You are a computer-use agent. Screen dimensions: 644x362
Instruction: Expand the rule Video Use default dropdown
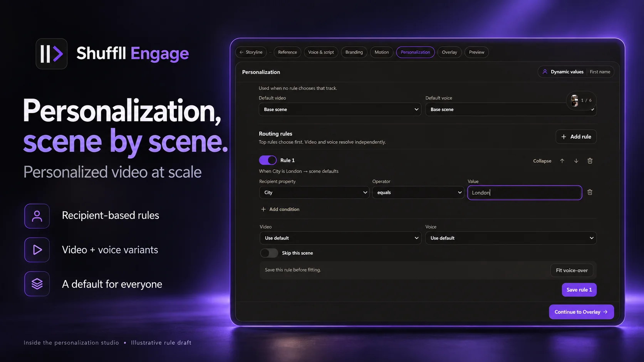[340, 238]
